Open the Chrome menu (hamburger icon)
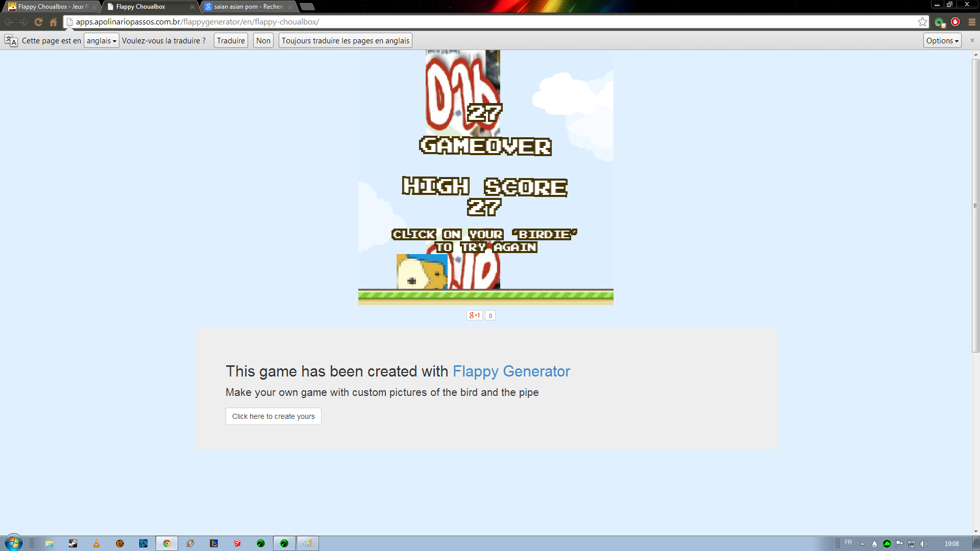The height and width of the screenshot is (551, 980). (972, 22)
